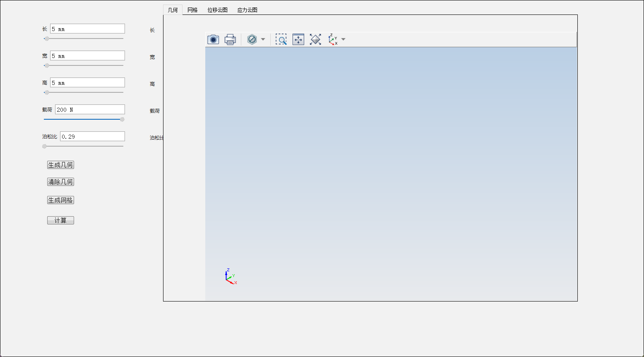
Task: Click the 清除几何 button
Action: tap(60, 182)
